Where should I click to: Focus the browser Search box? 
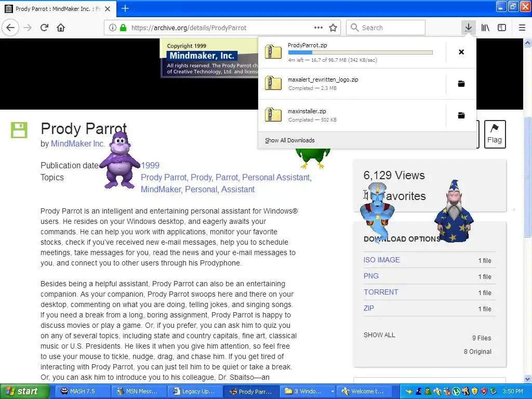pos(386,28)
